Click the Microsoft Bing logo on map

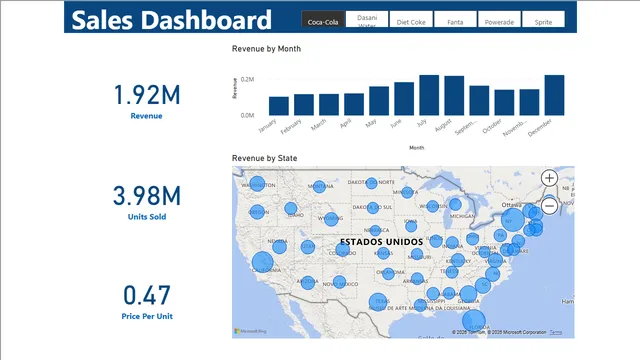251,331
